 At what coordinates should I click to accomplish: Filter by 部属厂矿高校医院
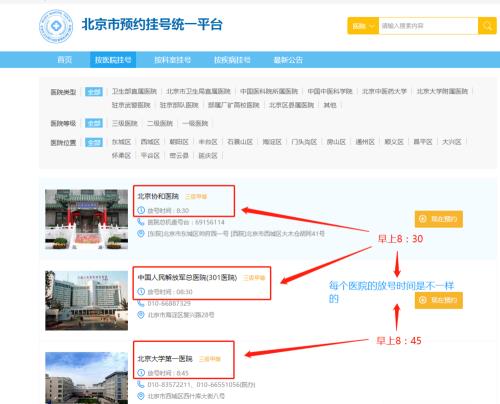(x=234, y=105)
